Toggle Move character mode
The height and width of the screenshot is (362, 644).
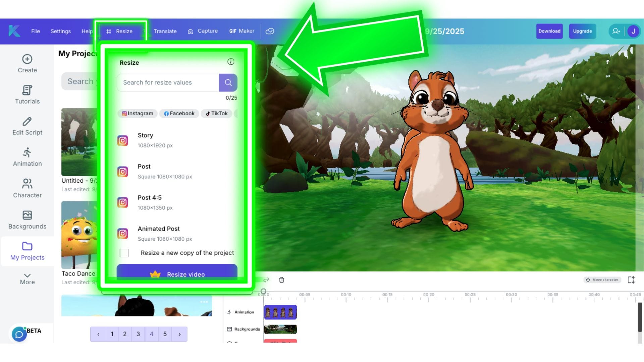(x=602, y=280)
